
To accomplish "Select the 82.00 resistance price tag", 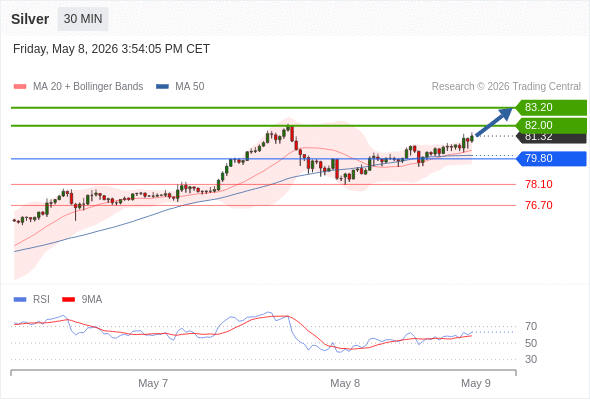I will [551, 125].
